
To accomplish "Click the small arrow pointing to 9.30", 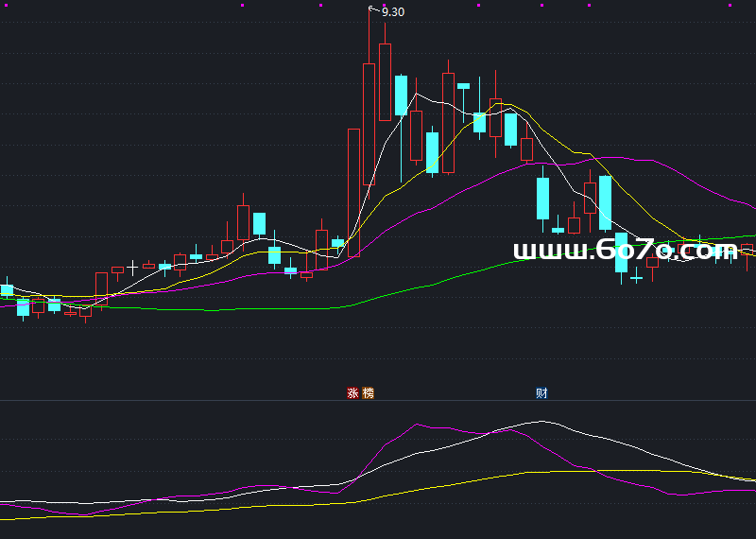I will point(372,9).
